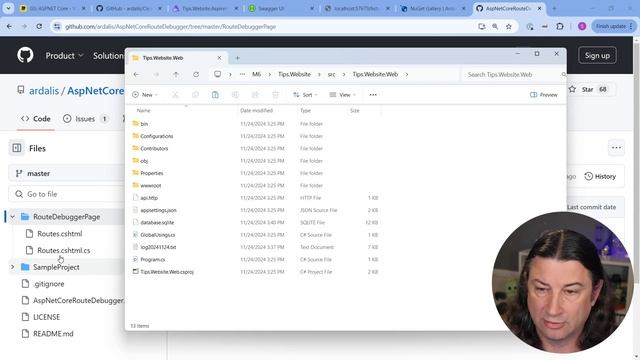The image size is (640, 360).
Task: Sort by the Type column header
Action: (305, 111)
